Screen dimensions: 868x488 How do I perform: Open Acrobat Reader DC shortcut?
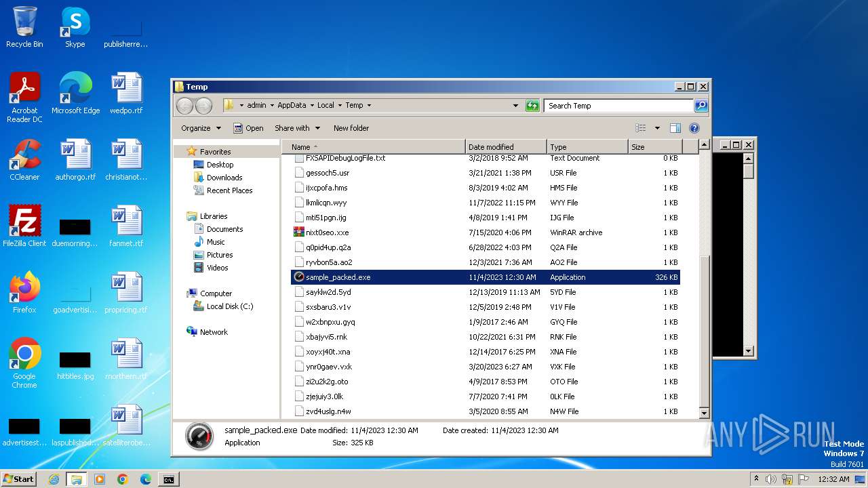pyautogui.click(x=24, y=98)
